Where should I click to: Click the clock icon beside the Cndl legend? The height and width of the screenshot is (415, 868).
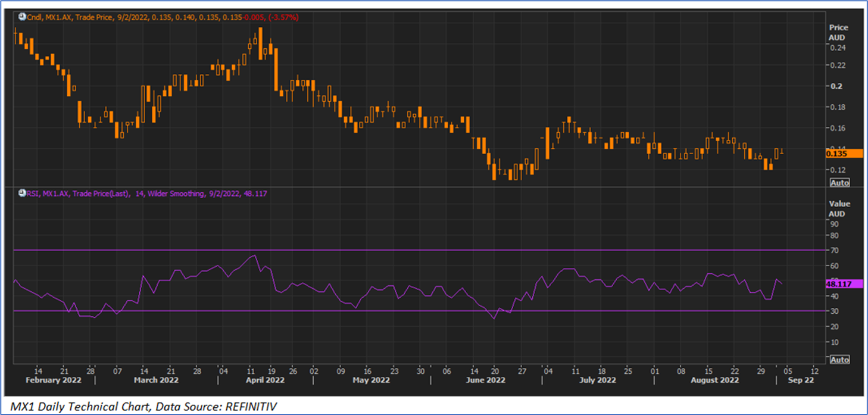[x=22, y=17]
